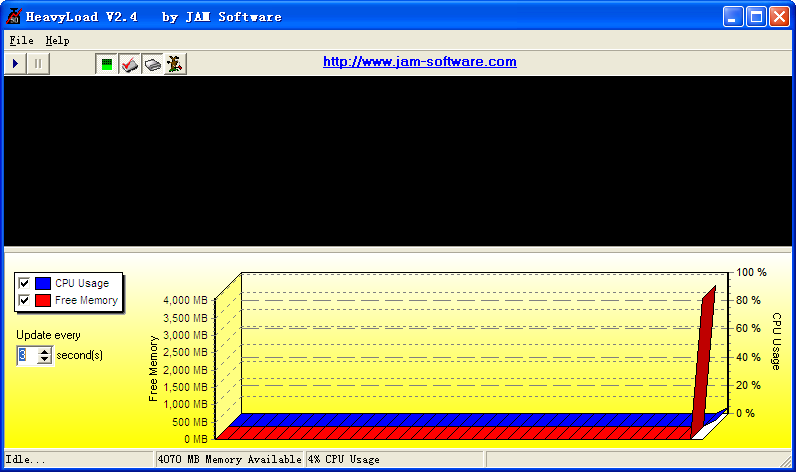Toggle the disk access drive icon
Image resolution: width=796 pixels, height=472 pixels.
click(x=152, y=64)
